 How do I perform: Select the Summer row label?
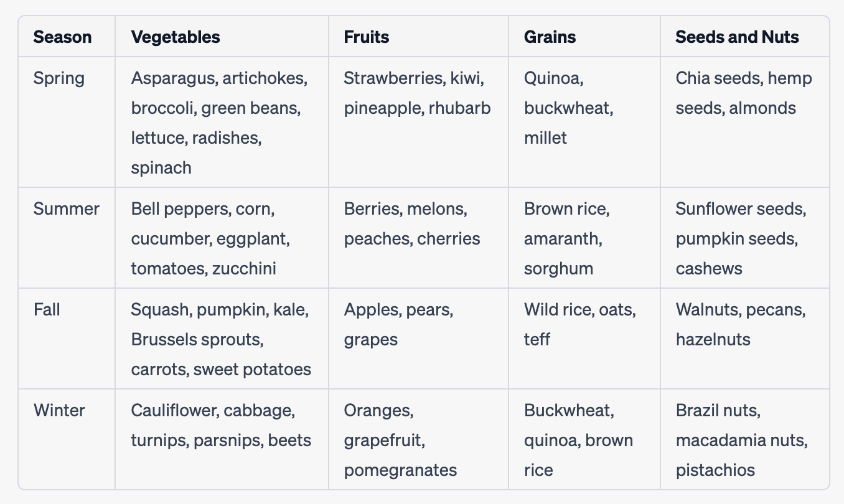(66, 208)
